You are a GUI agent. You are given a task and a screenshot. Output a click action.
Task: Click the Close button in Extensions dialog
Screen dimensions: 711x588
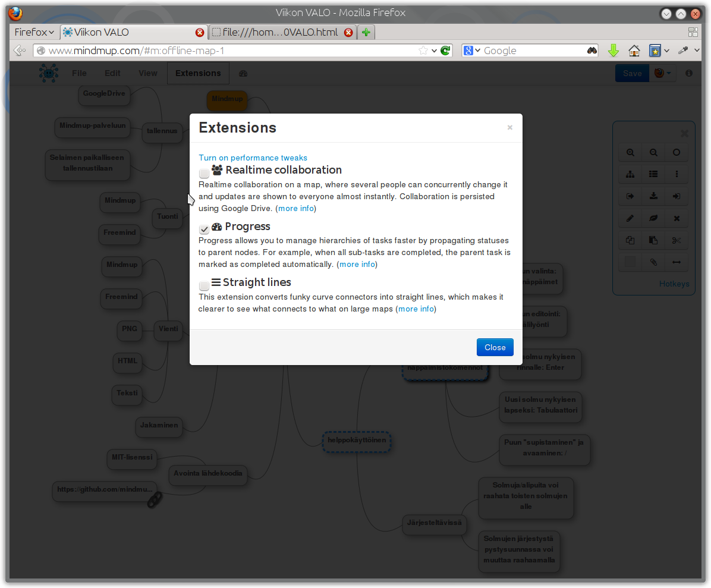[495, 347]
